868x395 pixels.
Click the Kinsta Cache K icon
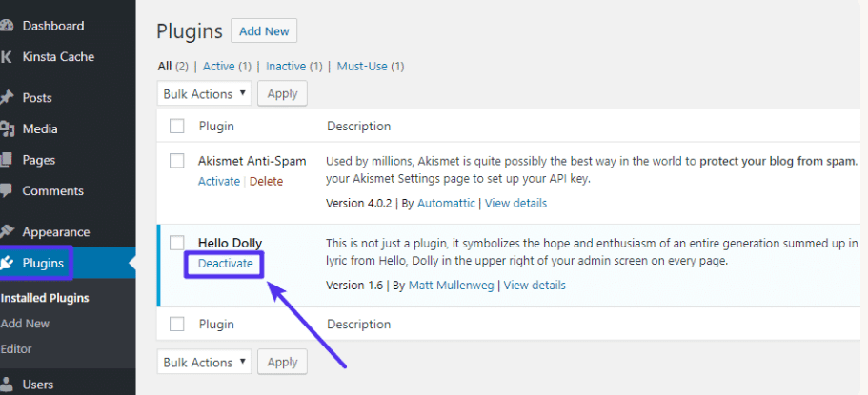point(7,57)
